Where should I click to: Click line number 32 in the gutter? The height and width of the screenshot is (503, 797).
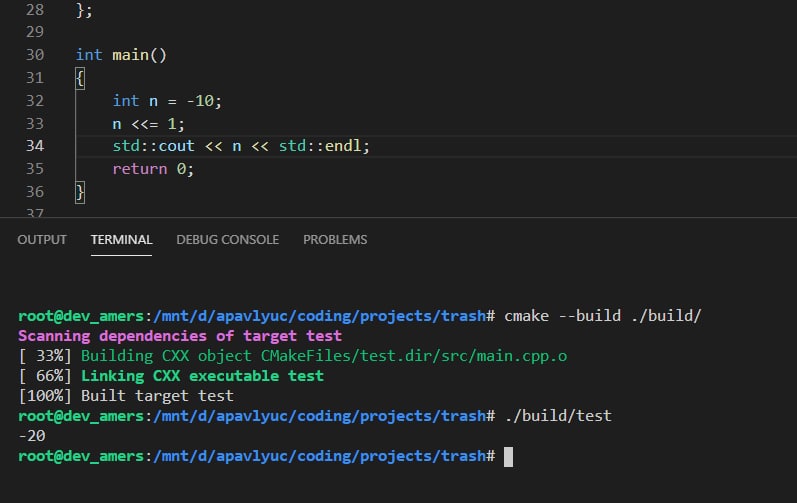tap(35, 101)
